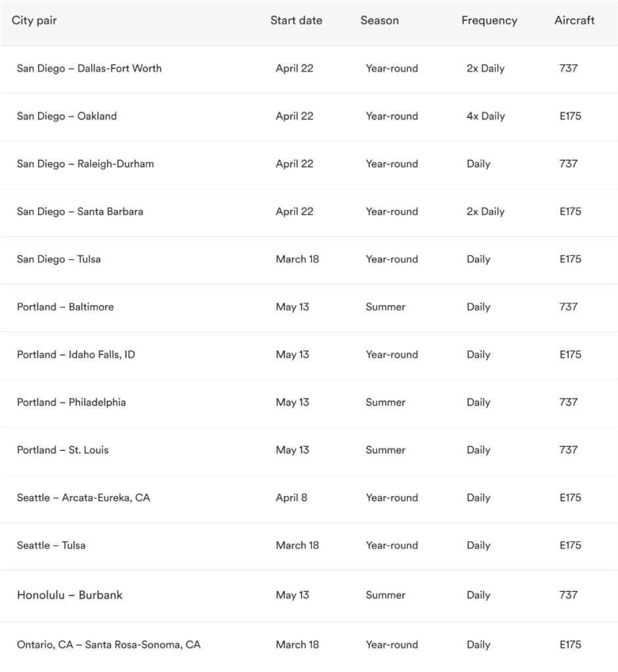This screenshot has width=618, height=672.
Task: Click the Honolulu – Burbank route
Action: coord(70,595)
